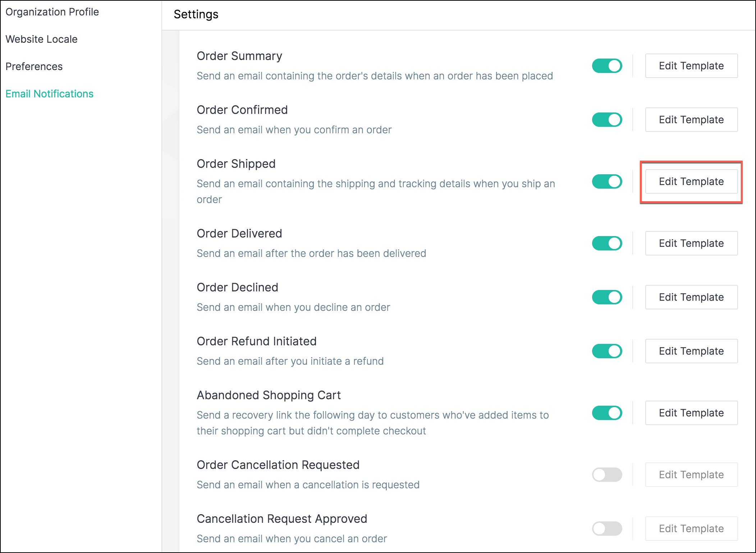This screenshot has width=756, height=553.
Task: Turn off Abandoned Shopping Cart toggle
Action: tap(607, 413)
